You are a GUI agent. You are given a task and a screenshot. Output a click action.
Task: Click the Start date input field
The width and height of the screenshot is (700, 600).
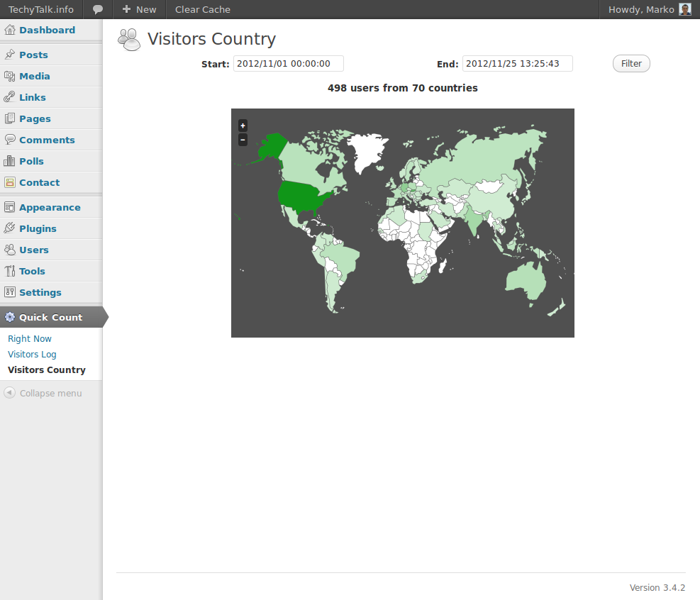pos(288,64)
